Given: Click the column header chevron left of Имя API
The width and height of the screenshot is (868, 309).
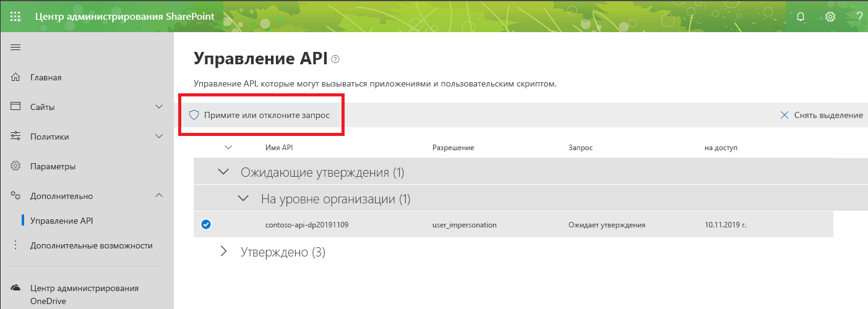Looking at the screenshot, I should [x=228, y=148].
